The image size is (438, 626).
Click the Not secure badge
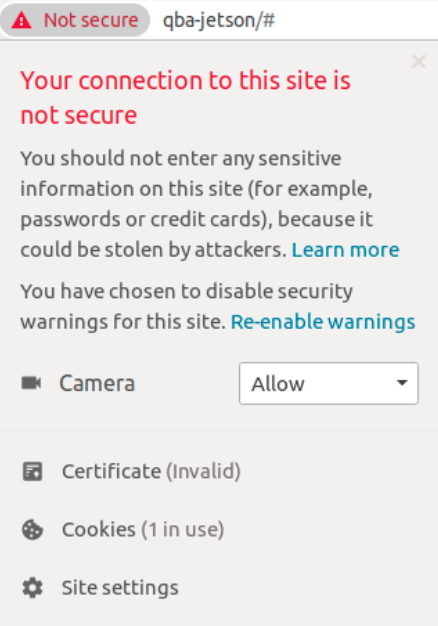click(x=75, y=20)
